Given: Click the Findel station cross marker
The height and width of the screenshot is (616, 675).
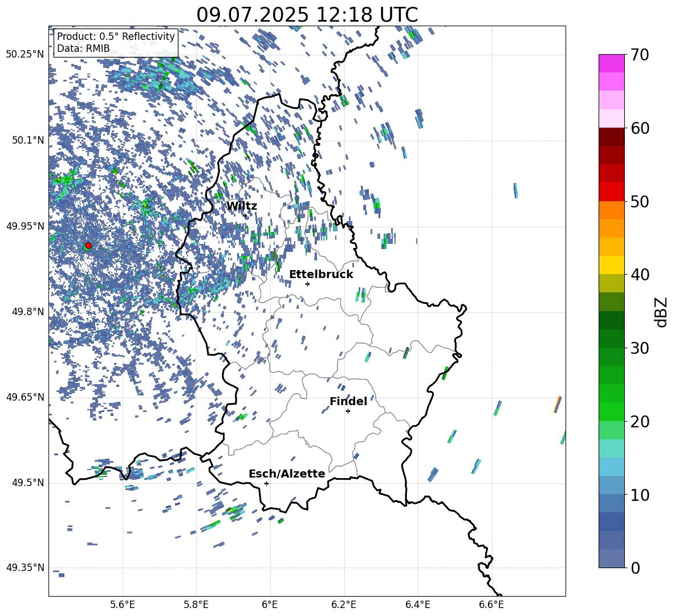Looking at the screenshot, I should [x=348, y=411].
